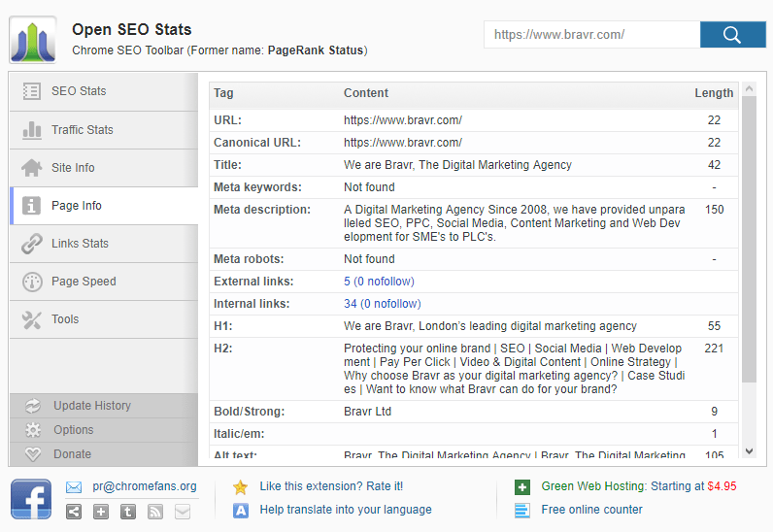Click the share icon below the email address
The height and width of the screenshot is (532, 773).
(x=74, y=512)
